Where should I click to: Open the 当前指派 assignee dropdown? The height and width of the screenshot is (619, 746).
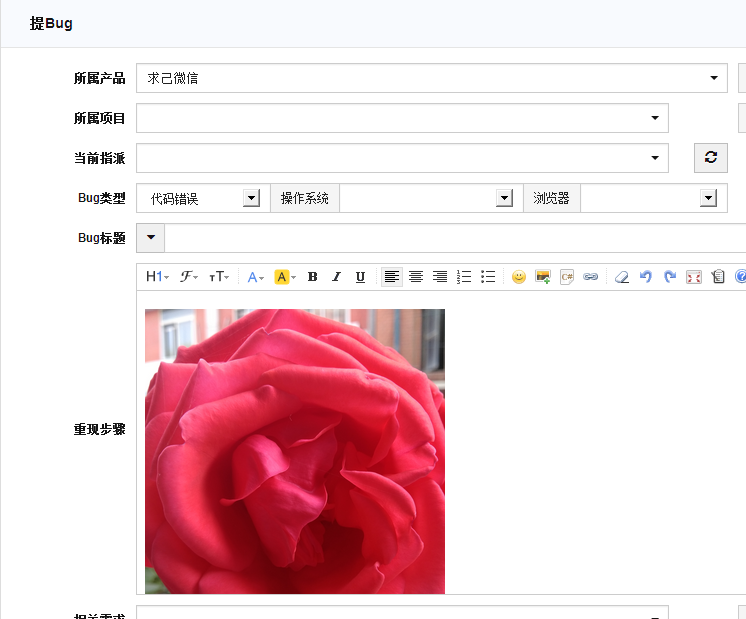coord(402,158)
